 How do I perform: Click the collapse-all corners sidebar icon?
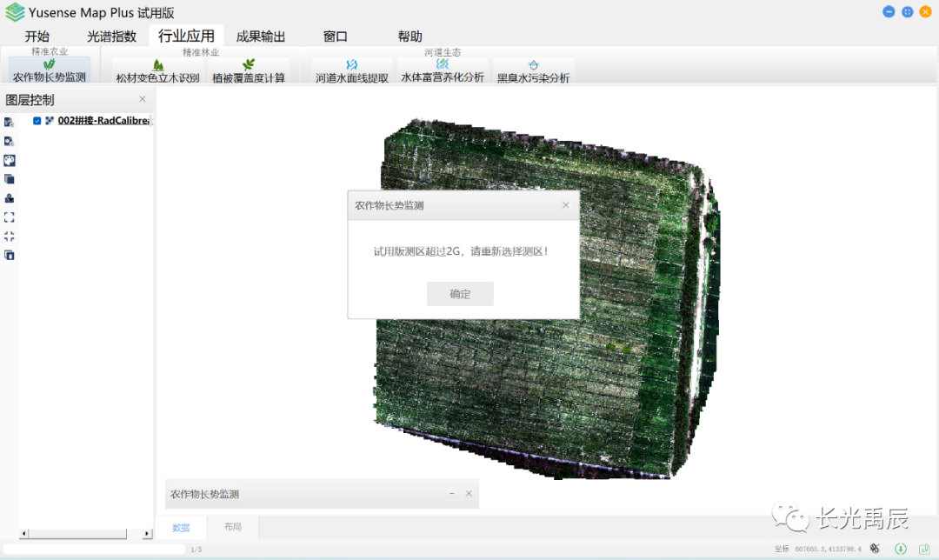point(9,236)
